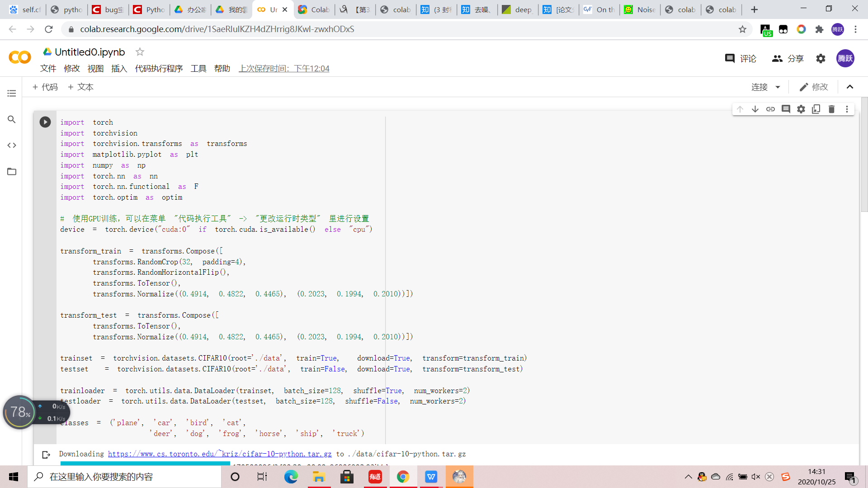Open cell editor settings gear icon
The height and width of the screenshot is (488, 868).
pyautogui.click(x=801, y=109)
